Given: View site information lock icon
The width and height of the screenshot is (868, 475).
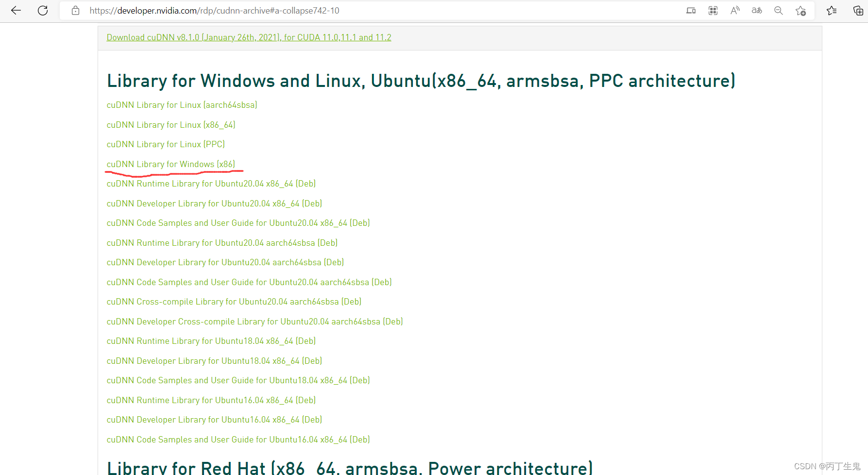Looking at the screenshot, I should click(75, 10).
